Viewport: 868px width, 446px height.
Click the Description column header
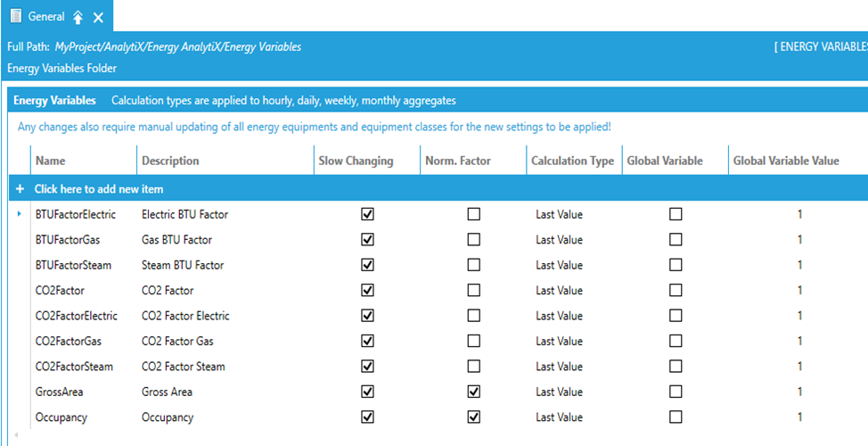170,161
